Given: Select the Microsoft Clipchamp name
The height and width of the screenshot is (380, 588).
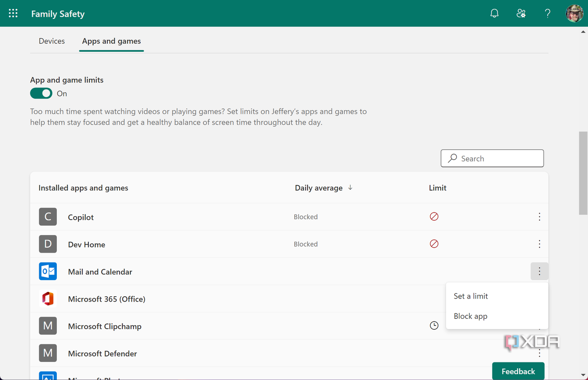Looking at the screenshot, I should point(105,326).
